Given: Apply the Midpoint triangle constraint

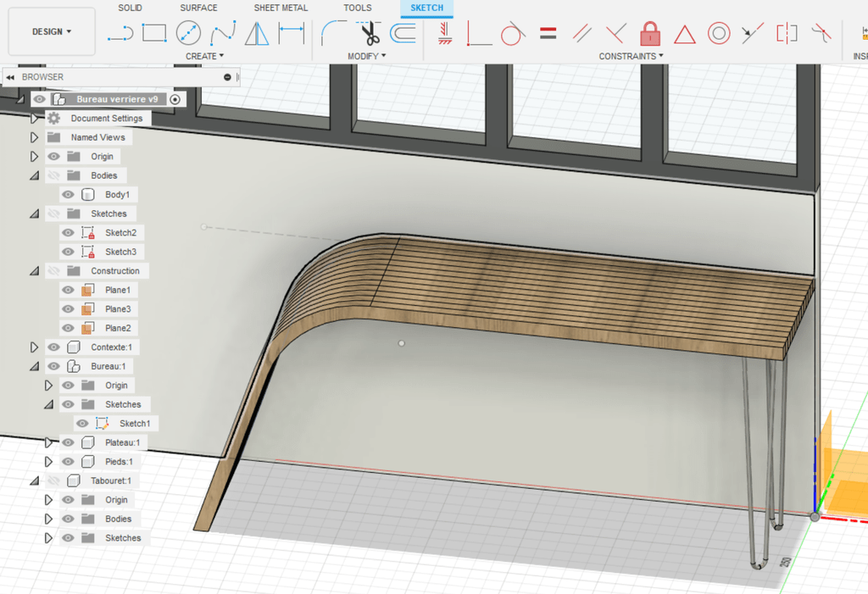Looking at the screenshot, I should coord(685,35).
